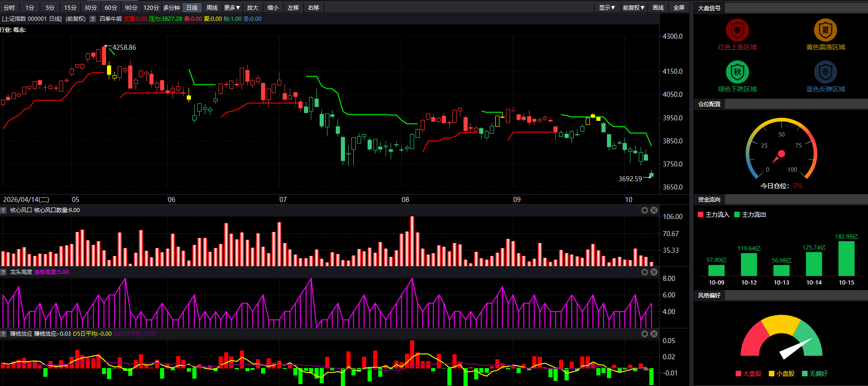Expand the 更多 timeframe dropdown
The width and height of the screenshot is (868, 386).
coord(232,7)
